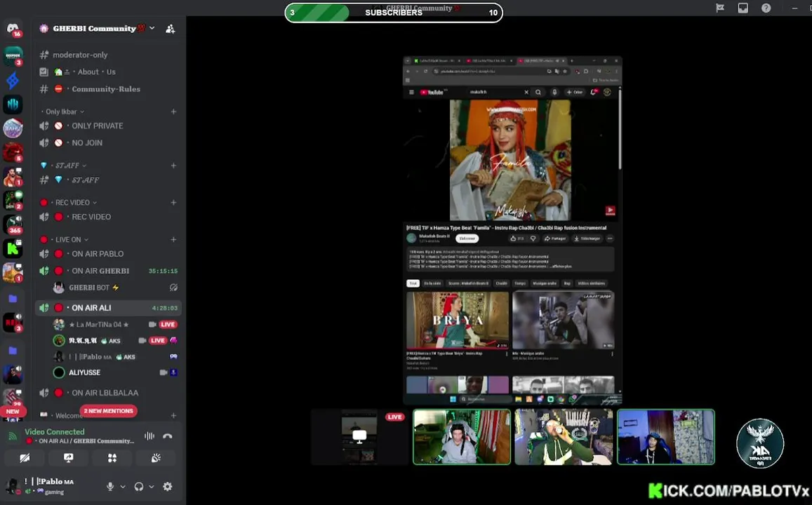Create channel in REC VIDEO category

click(173, 202)
